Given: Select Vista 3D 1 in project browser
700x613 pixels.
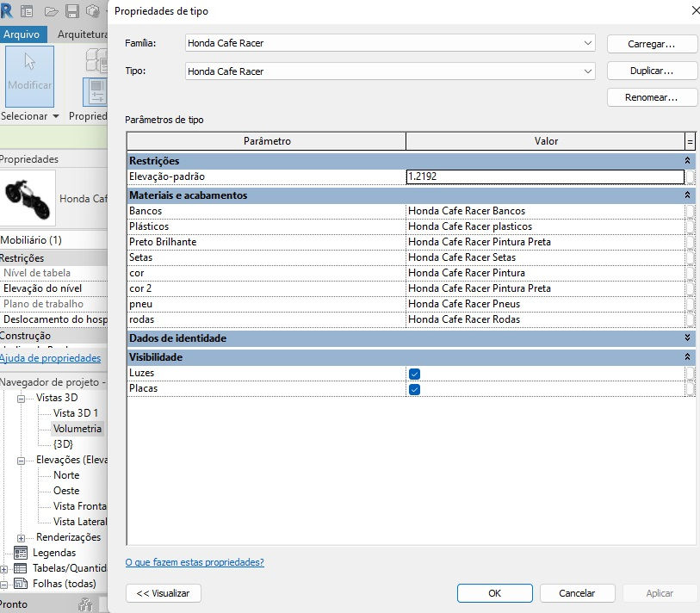Looking at the screenshot, I should click(76, 413).
